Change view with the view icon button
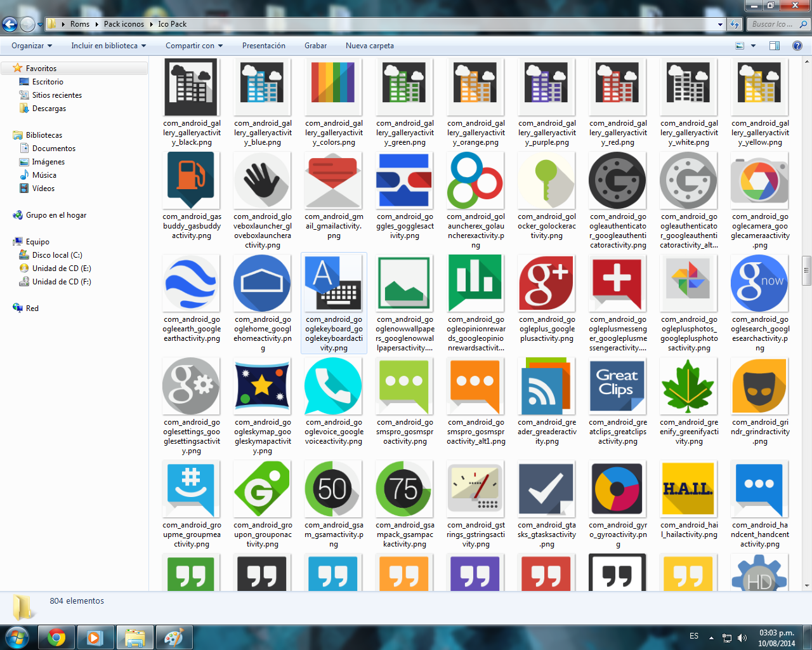 740,46
